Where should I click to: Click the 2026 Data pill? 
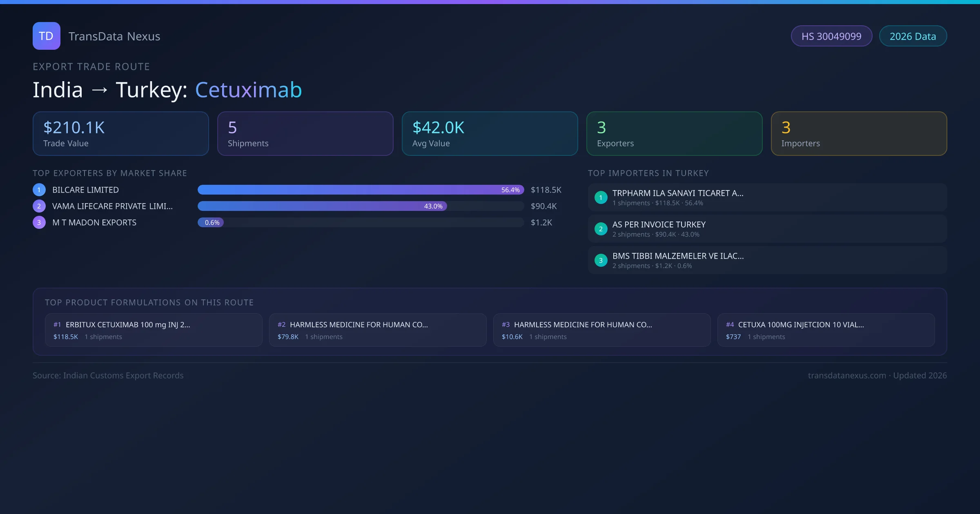(x=913, y=36)
